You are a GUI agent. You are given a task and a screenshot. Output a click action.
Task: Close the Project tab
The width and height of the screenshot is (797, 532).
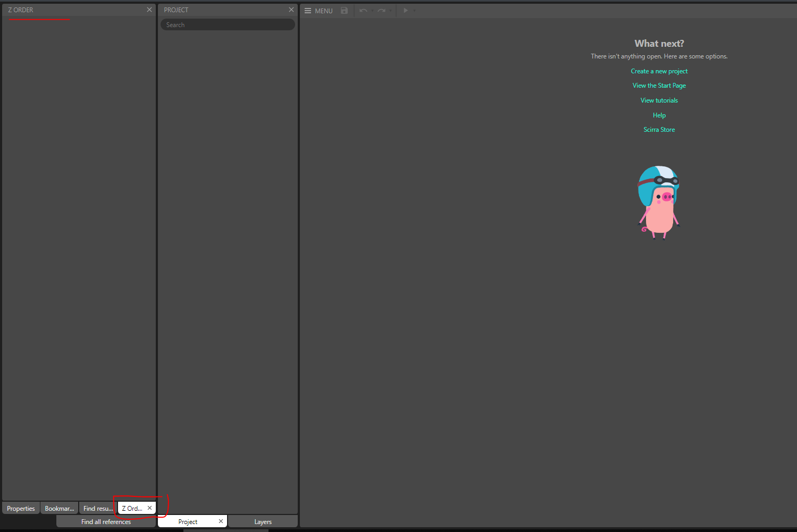coord(221,521)
